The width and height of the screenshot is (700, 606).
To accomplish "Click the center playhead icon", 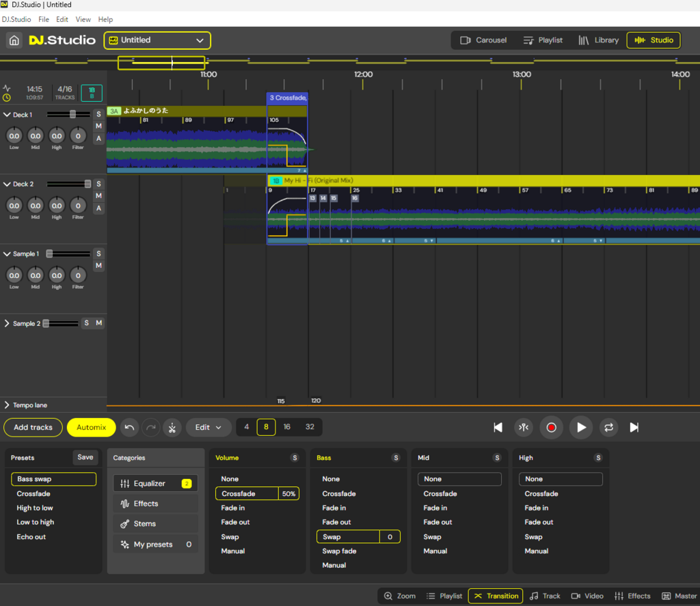I will pyautogui.click(x=524, y=428).
